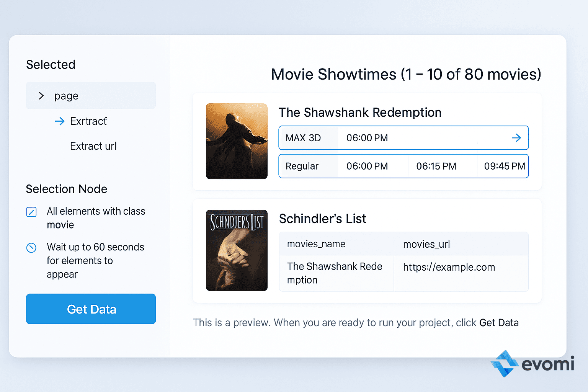The width and height of the screenshot is (588, 392).
Task: Click Get Data in the preview note
Action: 499,323
